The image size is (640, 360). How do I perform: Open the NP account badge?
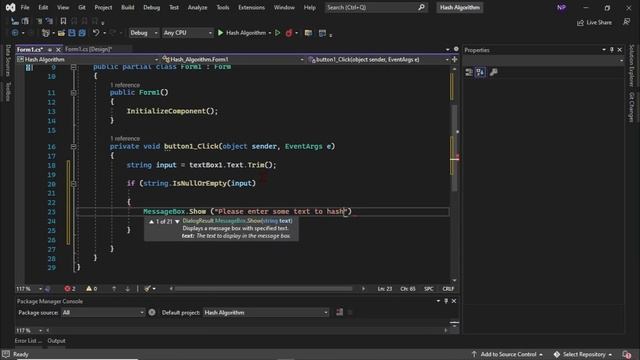[562, 7]
